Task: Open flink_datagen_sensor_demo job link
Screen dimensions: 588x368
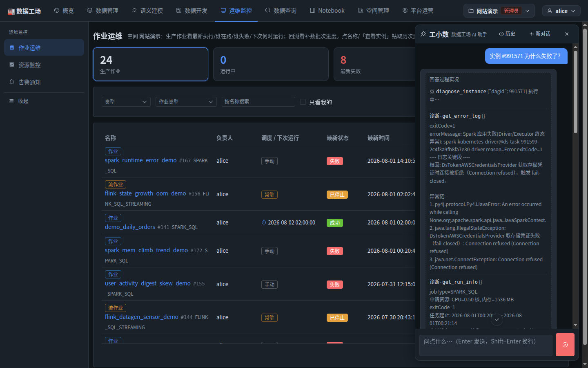Action: (x=142, y=317)
